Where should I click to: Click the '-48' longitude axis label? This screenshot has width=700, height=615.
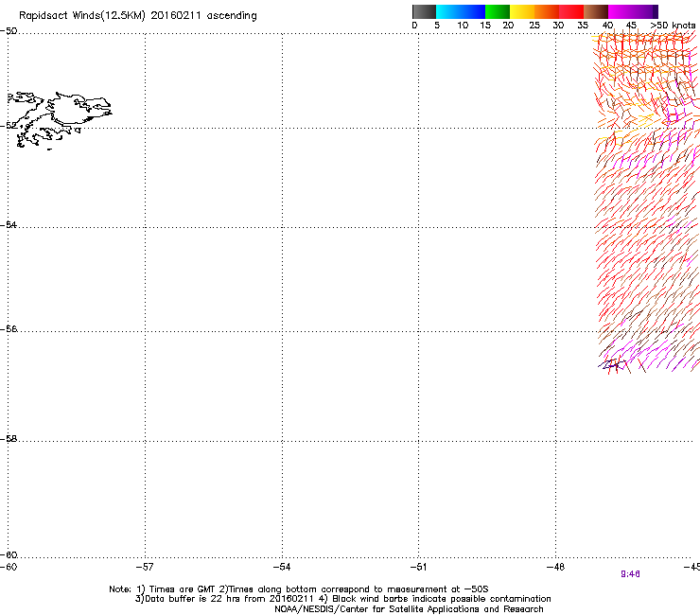pyautogui.click(x=555, y=567)
